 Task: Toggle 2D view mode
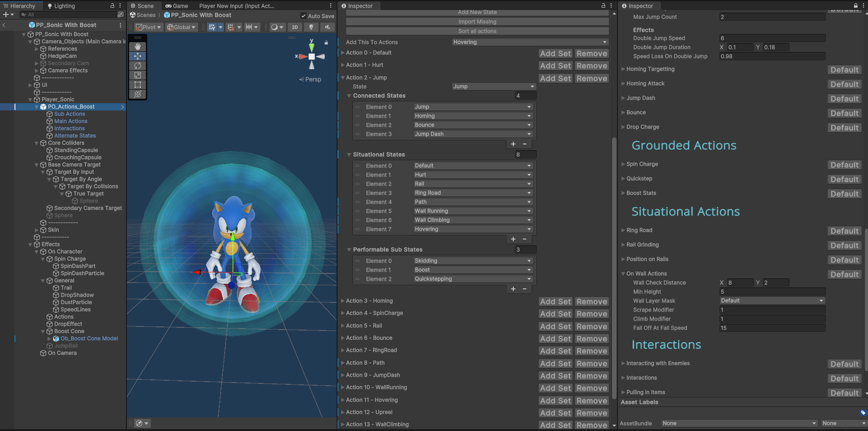tap(295, 27)
